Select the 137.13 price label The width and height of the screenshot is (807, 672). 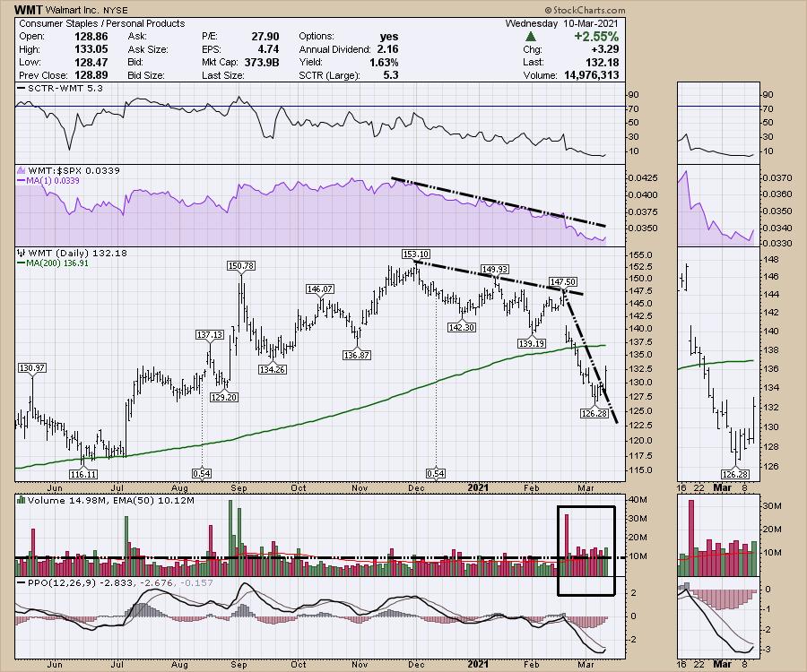tap(209, 334)
